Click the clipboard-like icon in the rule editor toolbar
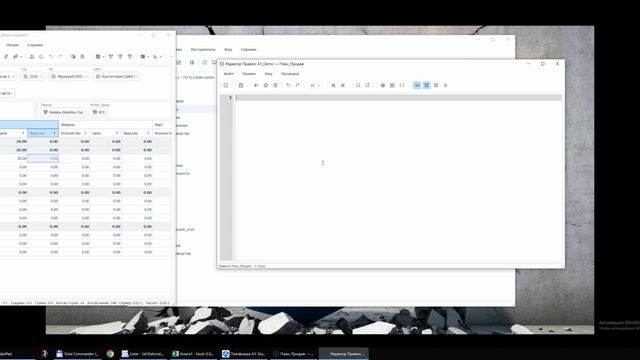 [241, 85]
